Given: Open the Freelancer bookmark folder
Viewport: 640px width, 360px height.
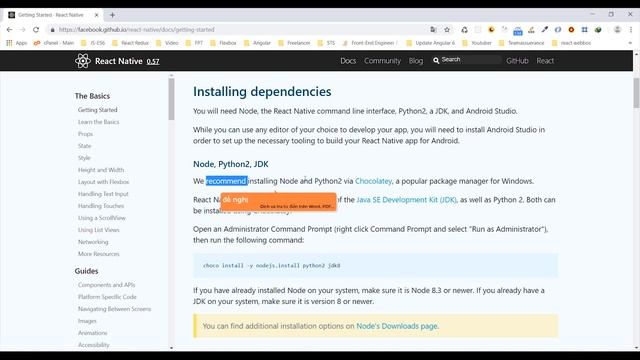Looking at the screenshot, I should (294, 43).
